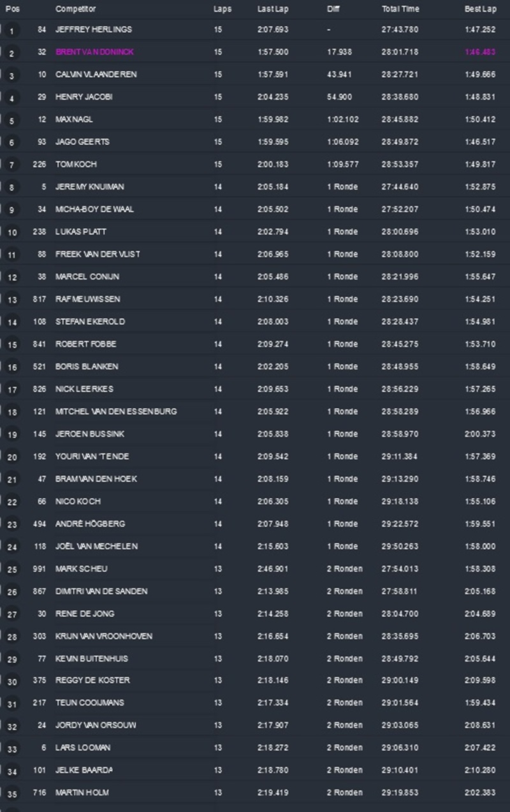The image size is (510, 812).
Task: Click Mark Scheu's last lap time 2:46.901
Action: coord(273,568)
